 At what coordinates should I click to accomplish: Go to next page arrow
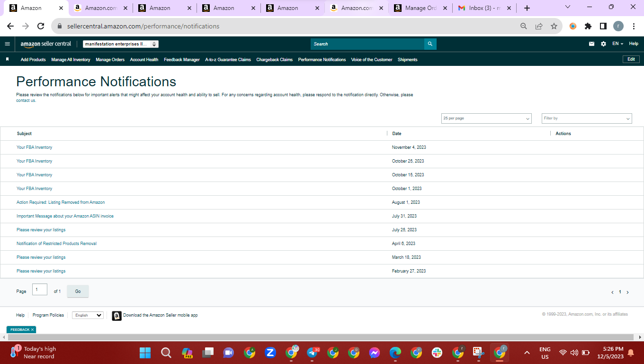click(628, 292)
